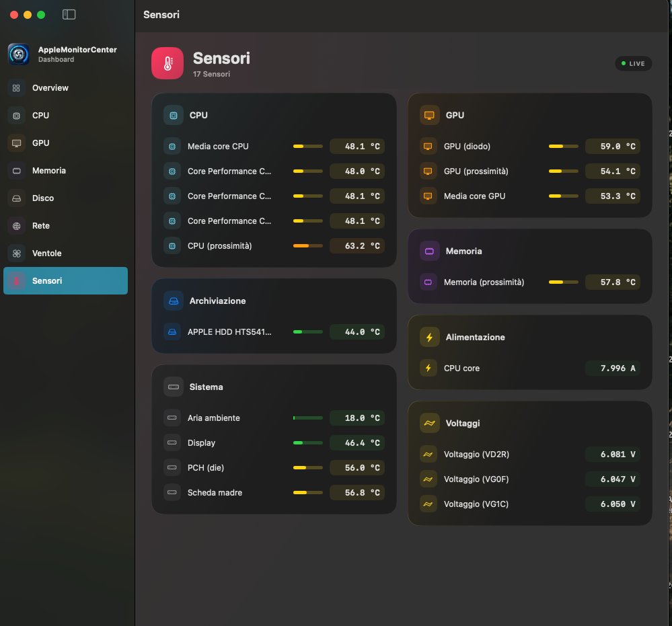Select the Media core CPU row
This screenshot has height=626, width=672.
(x=274, y=147)
